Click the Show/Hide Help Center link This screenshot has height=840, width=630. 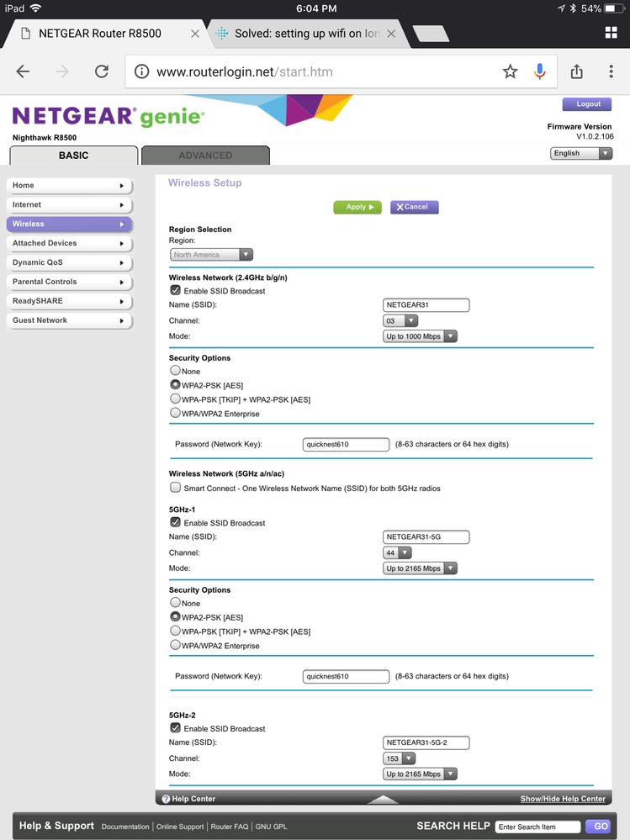pyautogui.click(x=562, y=799)
